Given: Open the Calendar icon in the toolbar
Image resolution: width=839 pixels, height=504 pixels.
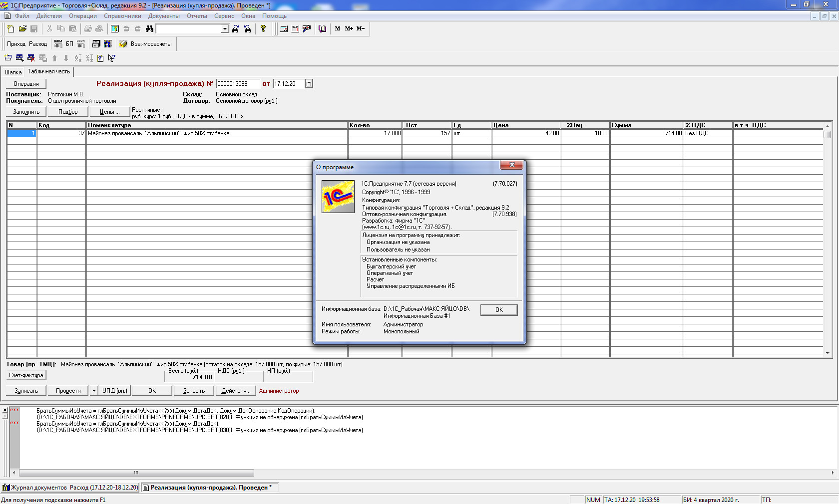Looking at the screenshot, I should [x=295, y=29].
